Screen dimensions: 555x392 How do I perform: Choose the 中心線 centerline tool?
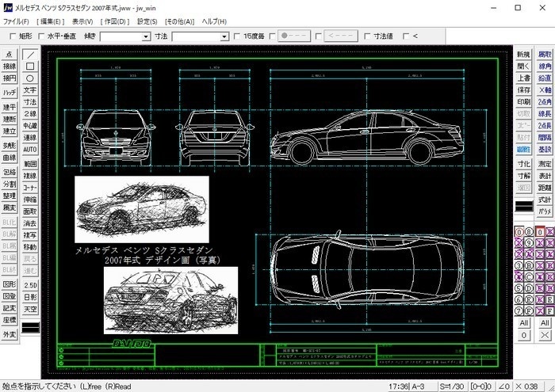(x=30, y=126)
